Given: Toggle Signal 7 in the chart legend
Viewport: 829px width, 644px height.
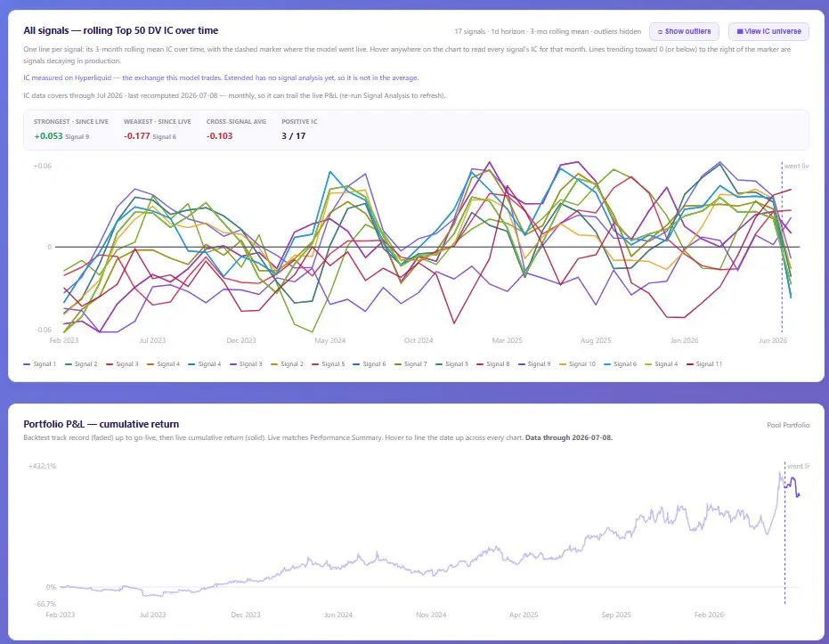Looking at the screenshot, I should (x=410, y=363).
